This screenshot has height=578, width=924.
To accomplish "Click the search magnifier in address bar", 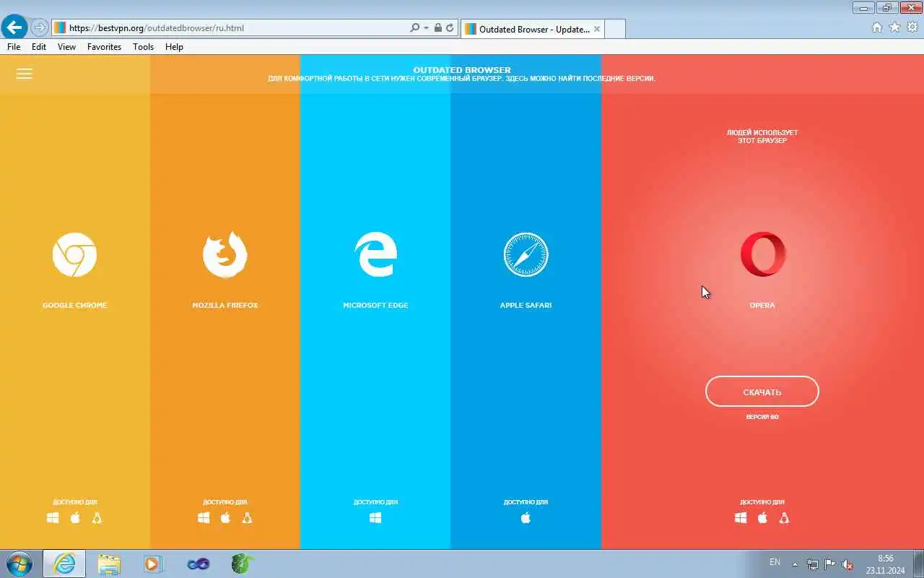I will point(414,28).
